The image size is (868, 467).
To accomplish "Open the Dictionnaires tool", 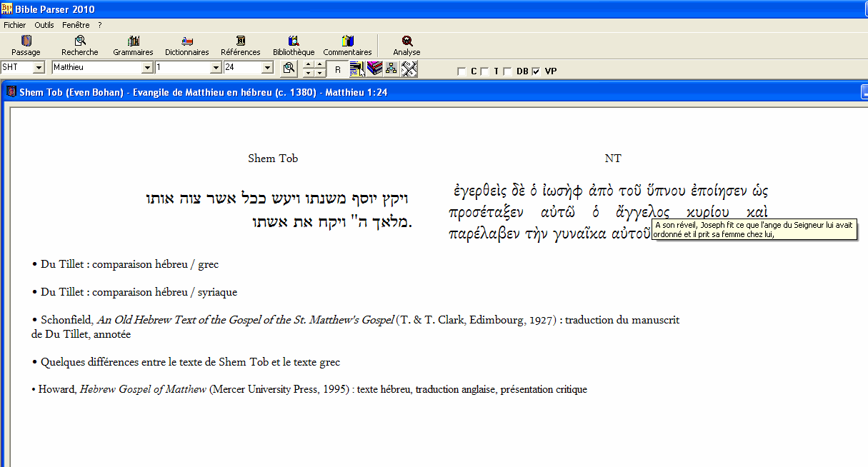I will coord(187,46).
